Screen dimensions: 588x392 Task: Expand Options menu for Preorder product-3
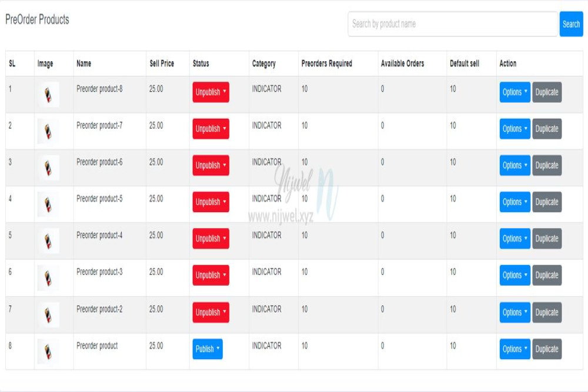pyautogui.click(x=514, y=275)
